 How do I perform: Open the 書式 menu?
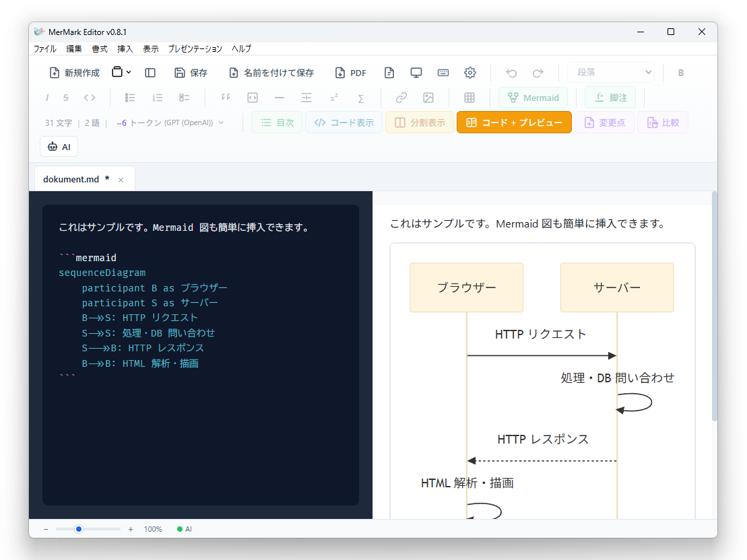100,48
